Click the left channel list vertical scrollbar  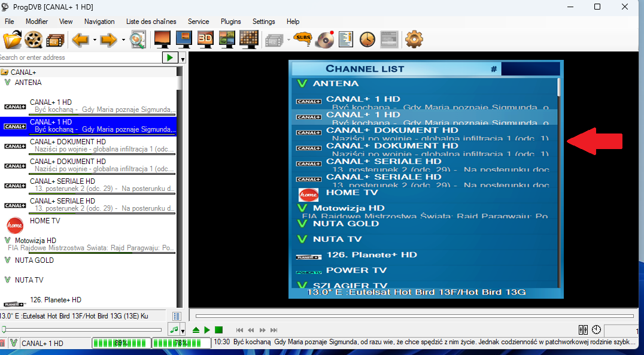180,187
